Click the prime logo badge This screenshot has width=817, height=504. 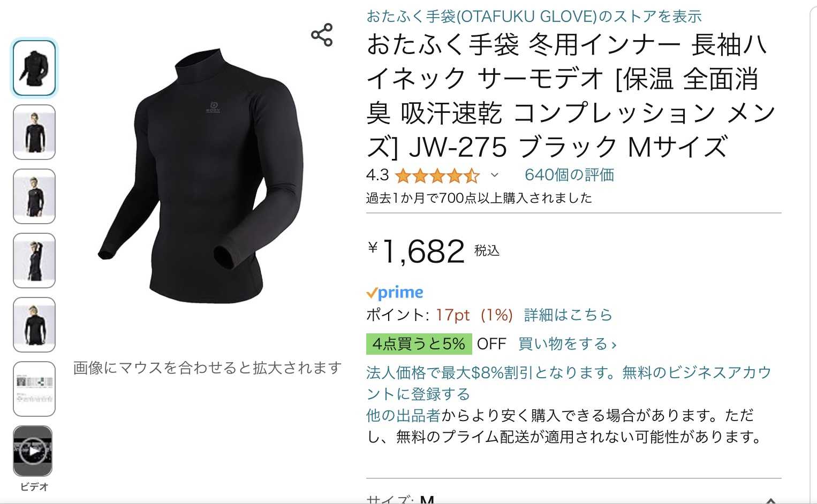click(395, 293)
